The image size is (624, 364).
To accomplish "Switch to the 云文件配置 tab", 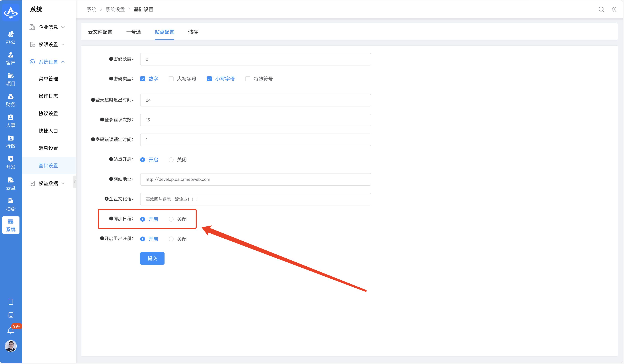I will point(100,32).
